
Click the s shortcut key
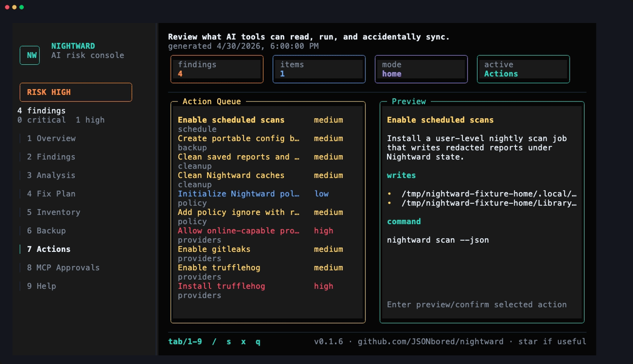[x=229, y=341]
